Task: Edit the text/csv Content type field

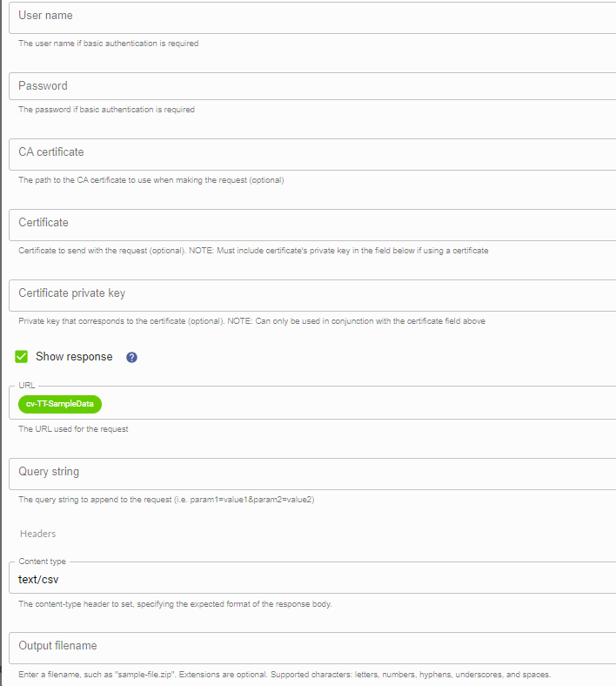Action: [312, 578]
